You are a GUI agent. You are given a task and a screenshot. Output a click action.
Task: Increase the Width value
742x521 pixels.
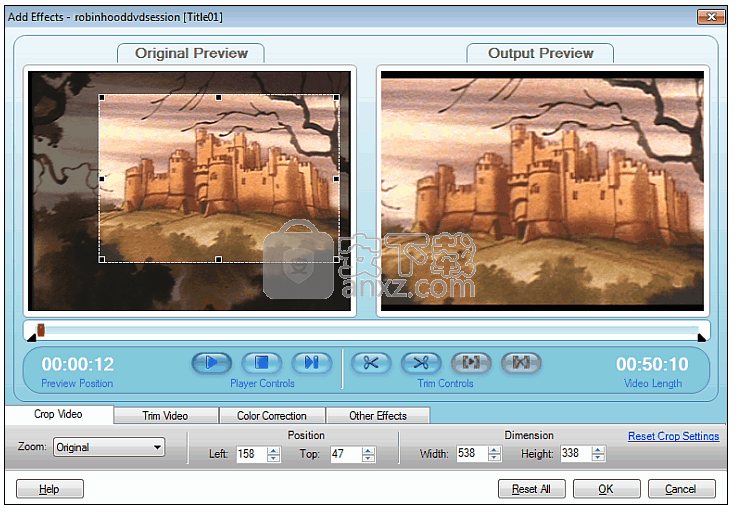(494, 450)
